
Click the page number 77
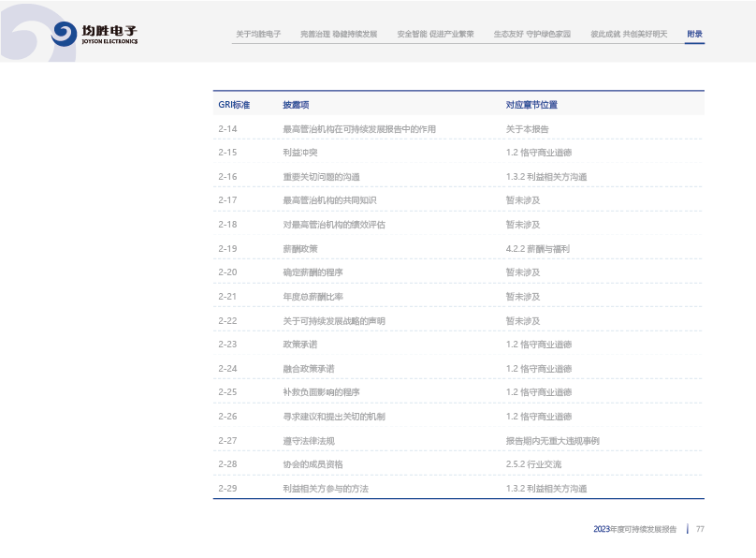coord(700,529)
